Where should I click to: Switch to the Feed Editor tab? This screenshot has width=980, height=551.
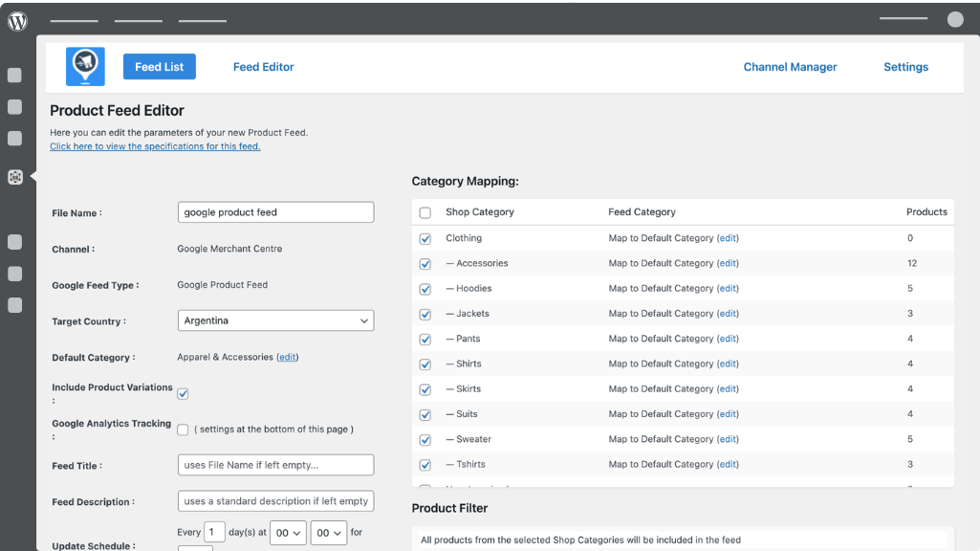[263, 67]
